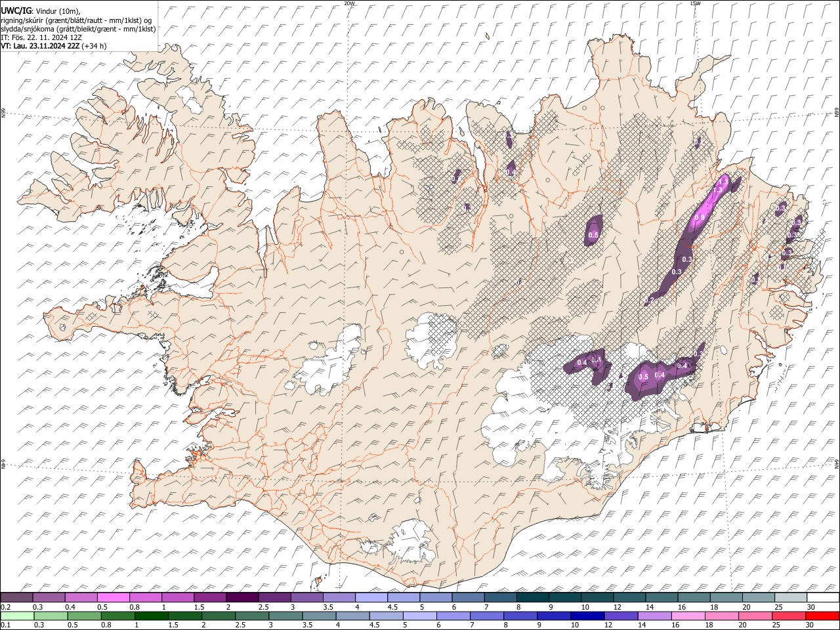Select snow scale swatch starting at 18
Screen dimensions: 840x630
coord(725,597)
